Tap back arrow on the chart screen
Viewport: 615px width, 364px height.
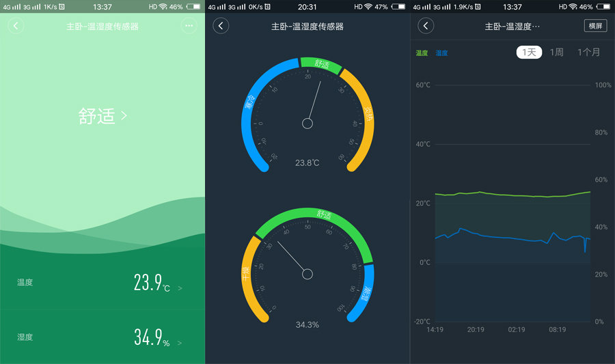pyautogui.click(x=426, y=26)
